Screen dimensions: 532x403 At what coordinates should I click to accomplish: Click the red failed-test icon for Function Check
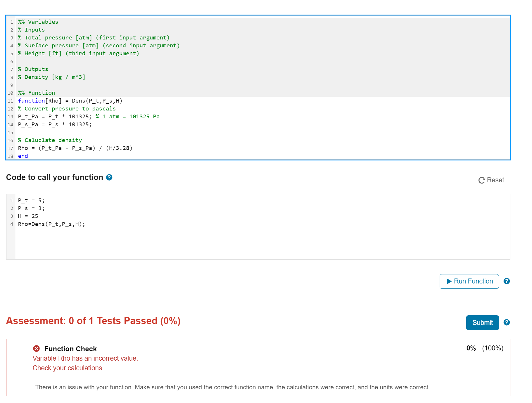point(36,348)
